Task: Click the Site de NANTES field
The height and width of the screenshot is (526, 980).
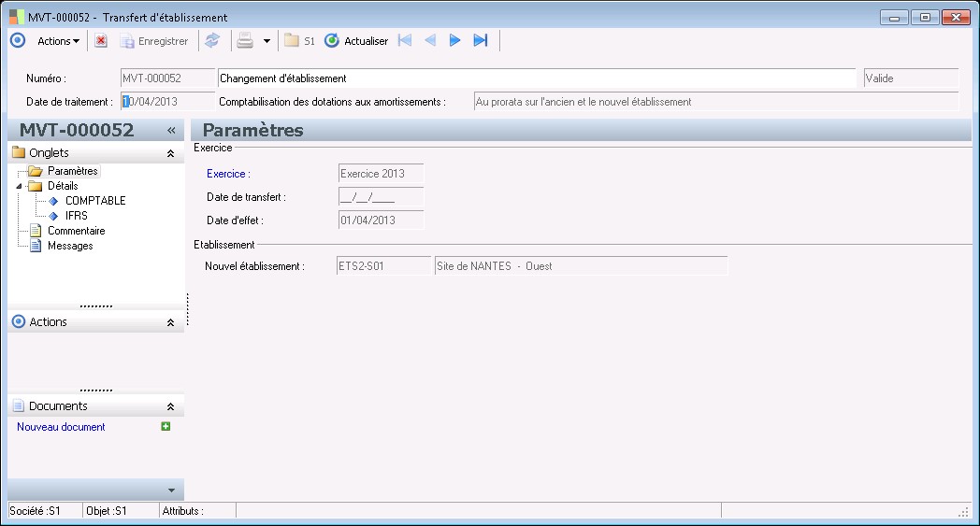Action: click(582, 265)
